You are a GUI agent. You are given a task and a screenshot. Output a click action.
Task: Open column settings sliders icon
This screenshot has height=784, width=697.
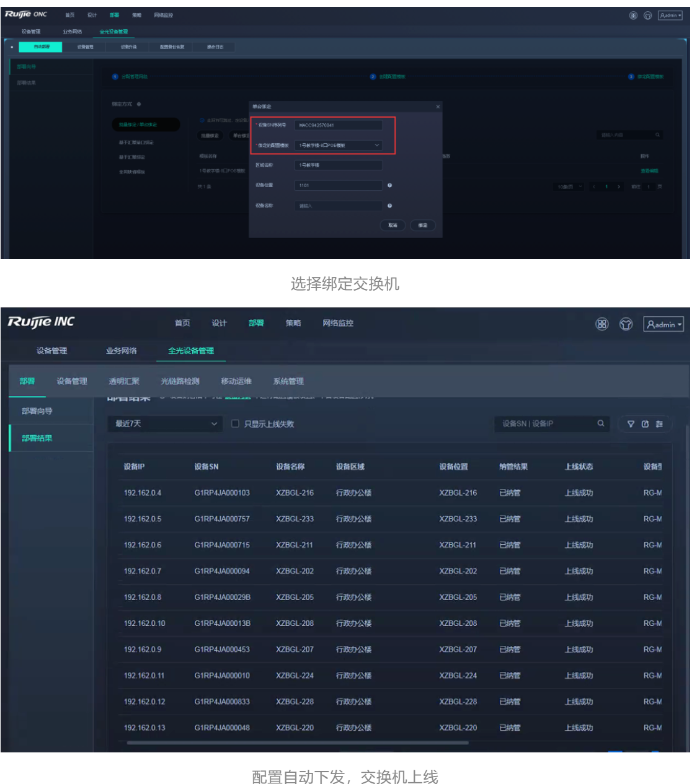[x=659, y=424]
